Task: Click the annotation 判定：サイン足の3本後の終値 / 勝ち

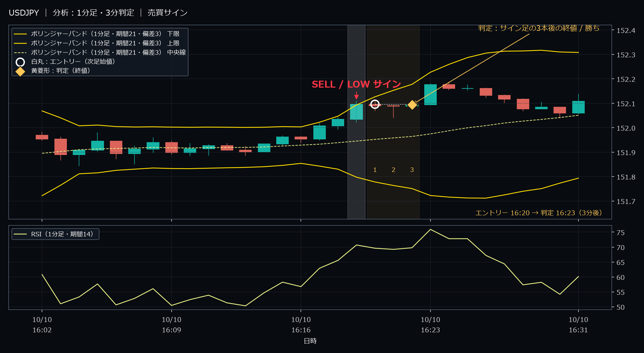Action: point(539,28)
